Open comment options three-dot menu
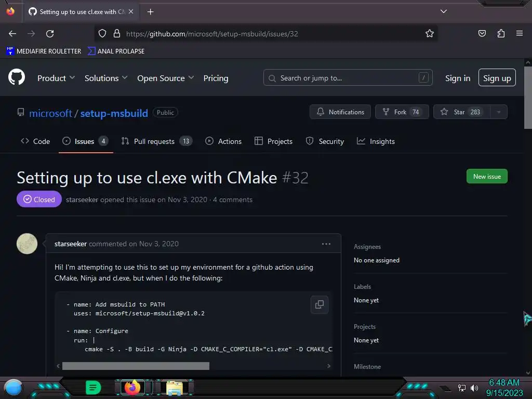The image size is (532, 399). click(326, 244)
